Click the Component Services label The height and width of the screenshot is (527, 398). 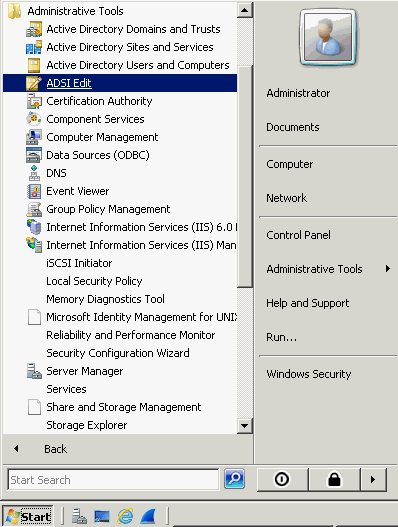coord(95,119)
